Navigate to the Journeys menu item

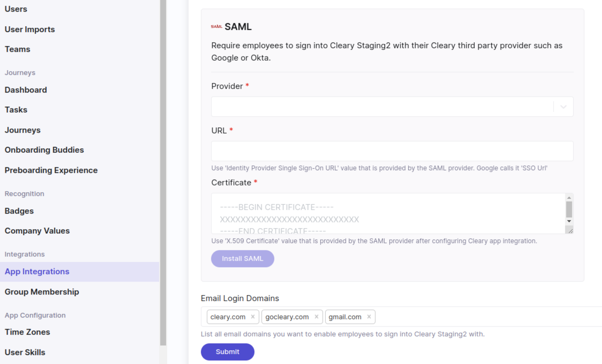pyautogui.click(x=23, y=130)
